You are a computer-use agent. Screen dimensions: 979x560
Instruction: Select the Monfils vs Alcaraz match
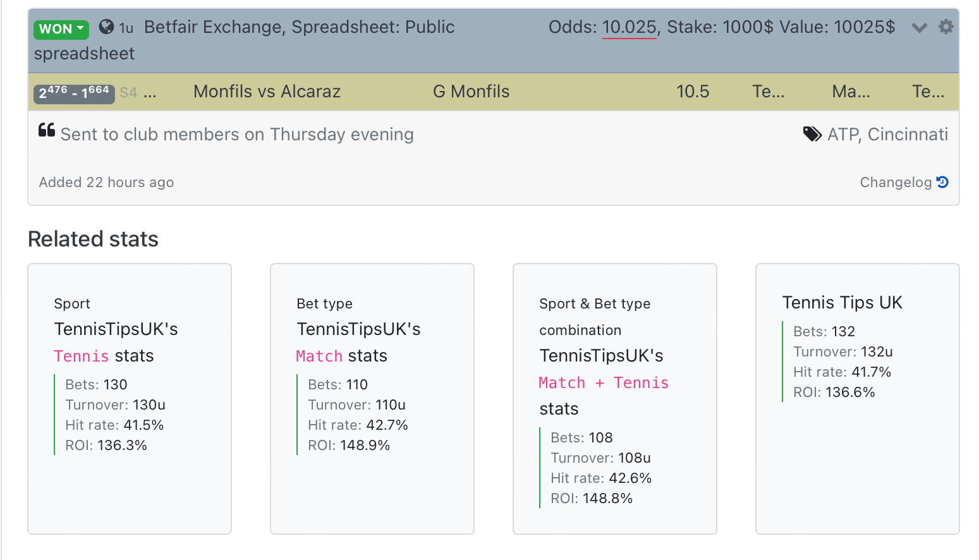[x=267, y=92]
